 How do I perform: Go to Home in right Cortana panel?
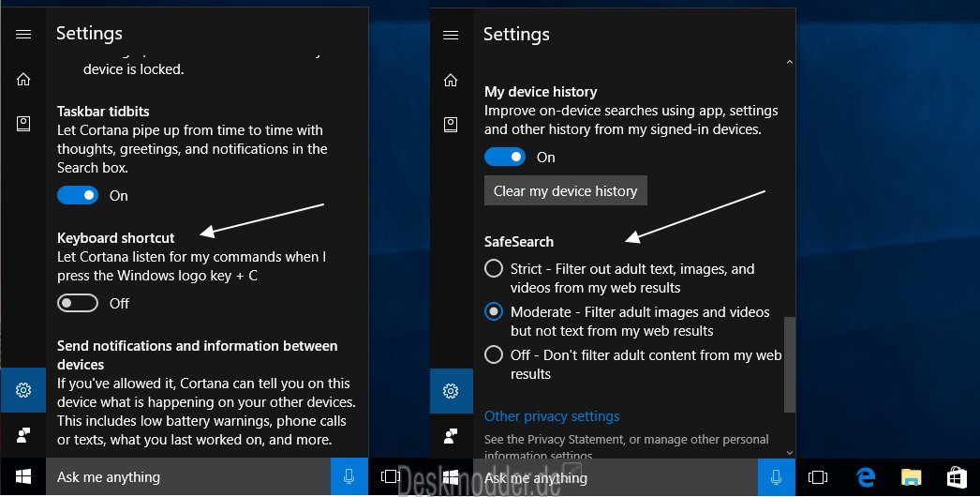click(451, 80)
